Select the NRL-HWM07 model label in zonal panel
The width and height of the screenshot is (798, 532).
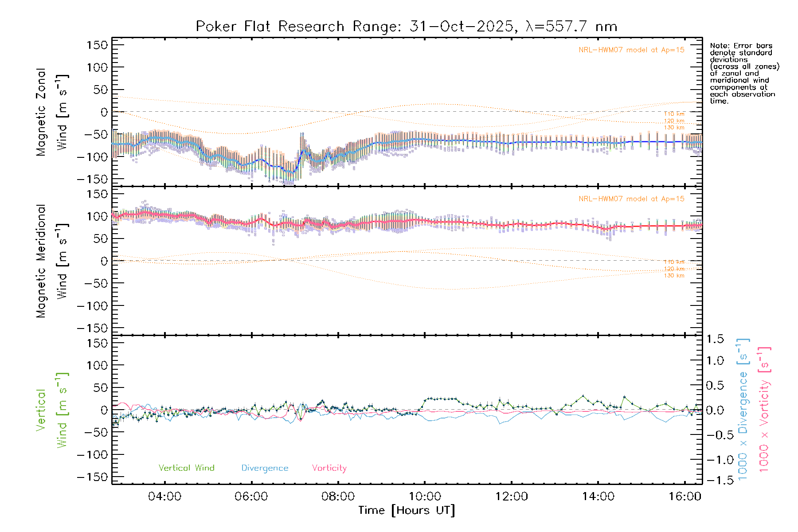pos(631,50)
